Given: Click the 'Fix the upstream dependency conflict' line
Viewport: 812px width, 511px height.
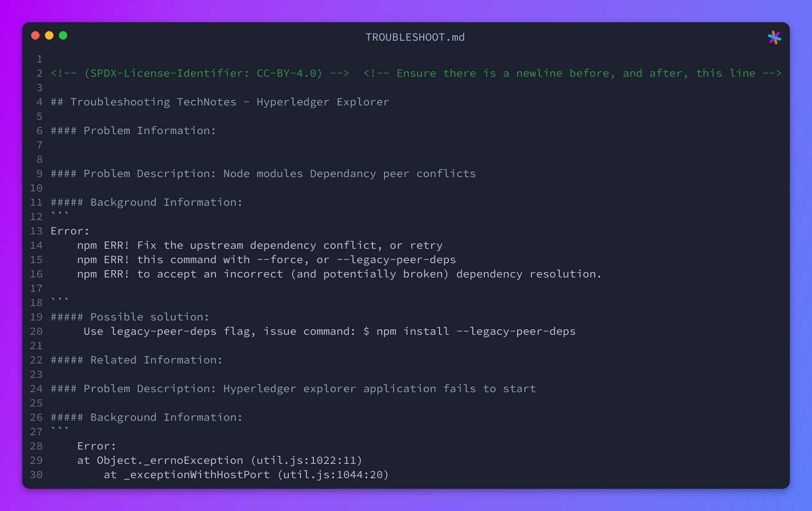Looking at the screenshot, I should click(260, 246).
